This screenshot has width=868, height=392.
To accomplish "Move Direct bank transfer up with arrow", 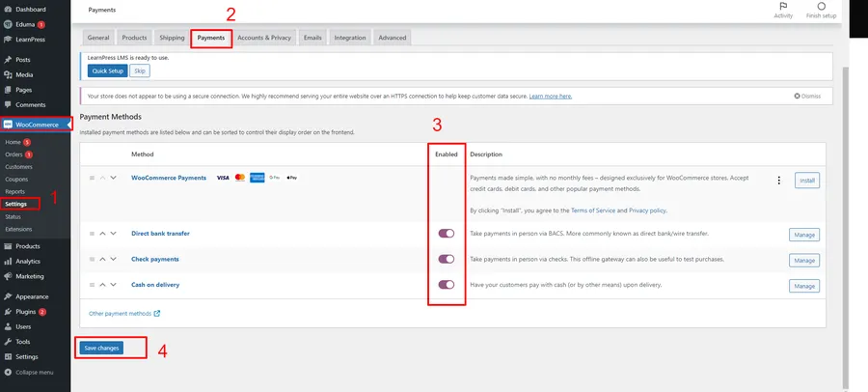I will click(x=102, y=234).
